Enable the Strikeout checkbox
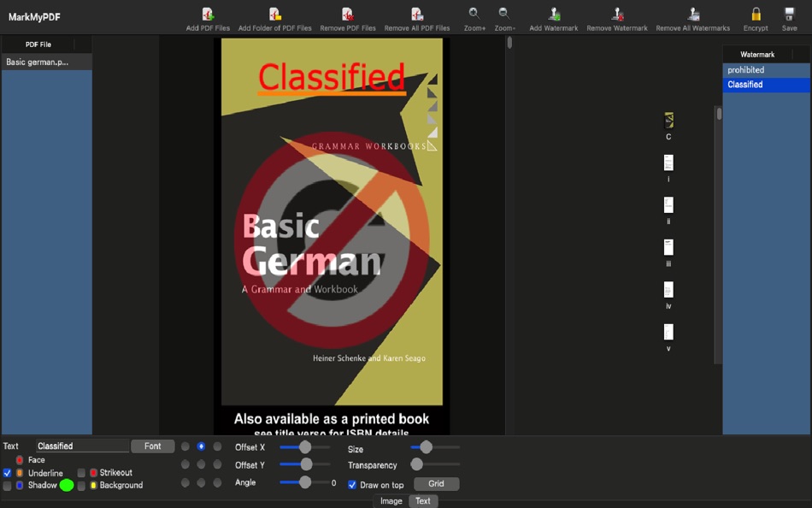The image size is (812, 508). [x=81, y=473]
